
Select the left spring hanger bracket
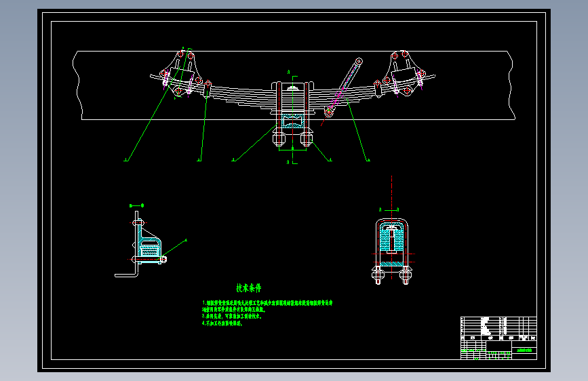(x=181, y=73)
